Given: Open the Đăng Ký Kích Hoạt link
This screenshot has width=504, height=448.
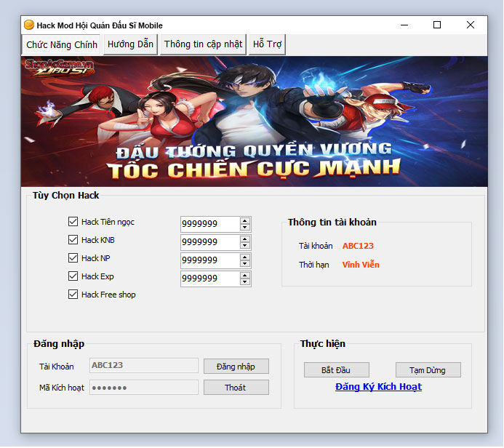Looking at the screenshot, I should pos(378,387).
